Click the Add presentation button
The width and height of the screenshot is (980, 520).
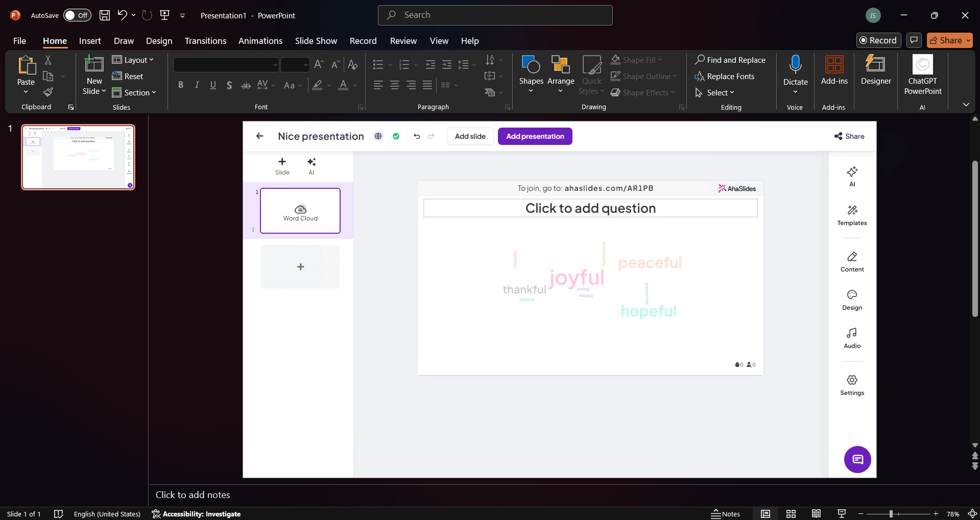tap(535, 136)
